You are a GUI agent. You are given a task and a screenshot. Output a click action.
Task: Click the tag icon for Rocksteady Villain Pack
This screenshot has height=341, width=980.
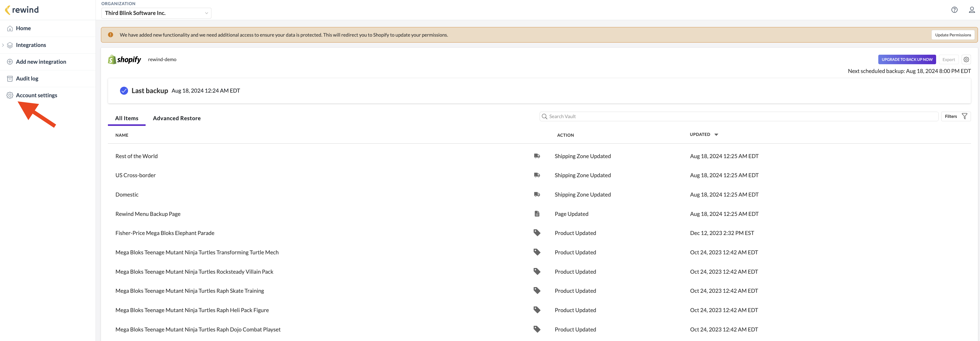pos(537,272)
